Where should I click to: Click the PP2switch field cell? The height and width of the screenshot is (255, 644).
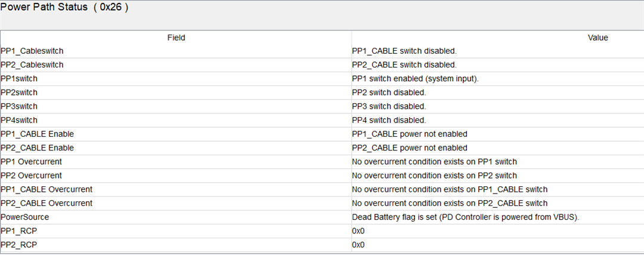coord(176,93)
